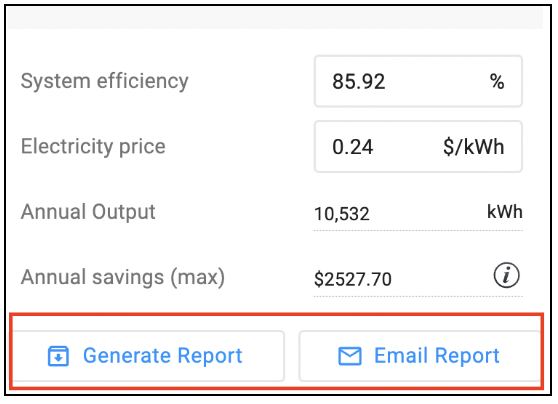
Task: Click the info icon beside Annual savings
Action: [506, 275]
